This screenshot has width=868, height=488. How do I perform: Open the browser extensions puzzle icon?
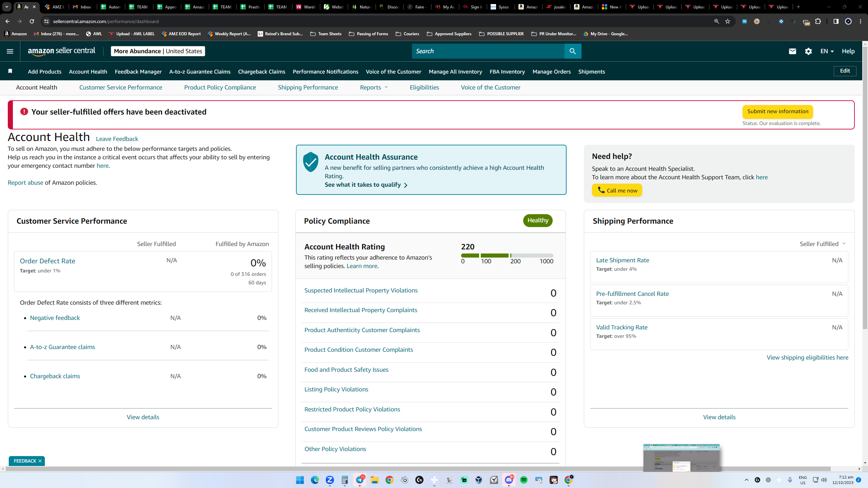point(818,21)
